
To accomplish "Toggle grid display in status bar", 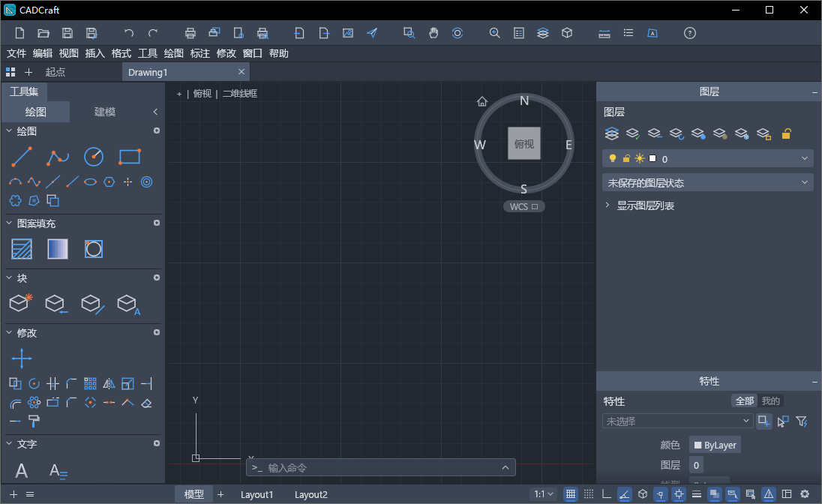I will click(x=571, y=494).
